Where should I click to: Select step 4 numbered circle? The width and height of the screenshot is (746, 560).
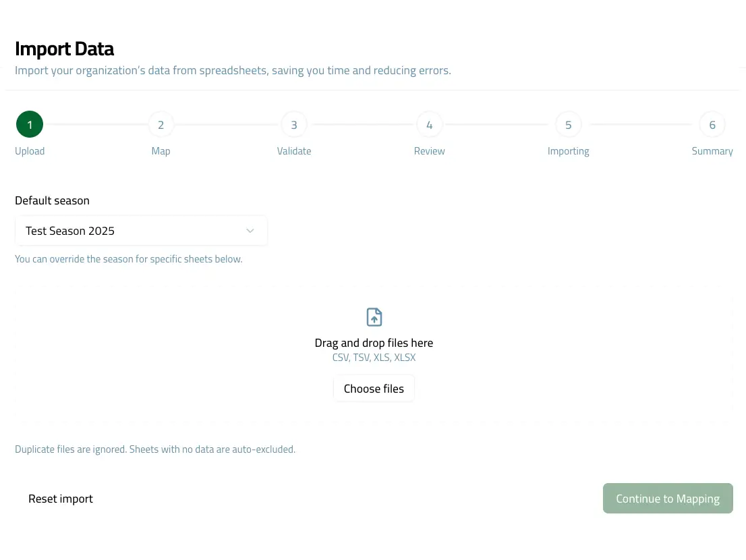(x=430, y=125)
